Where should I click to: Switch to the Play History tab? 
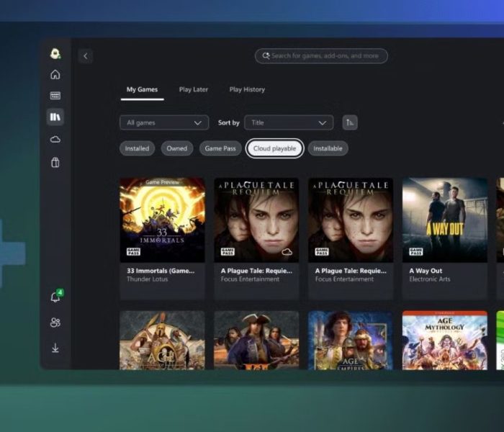click(247, 90)
